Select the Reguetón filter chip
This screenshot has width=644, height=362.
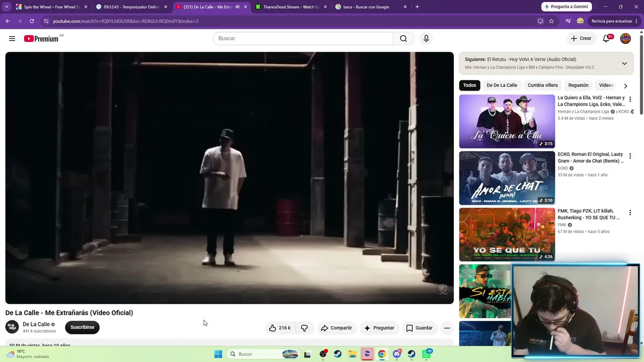click(x=578, y=85)
